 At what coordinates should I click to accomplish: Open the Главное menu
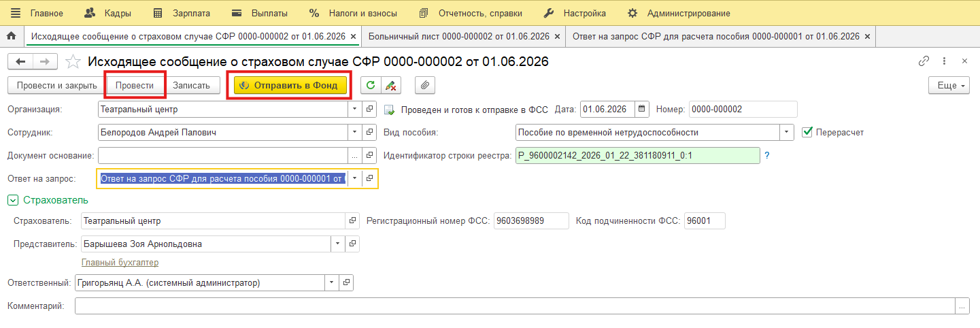(46, 13)
